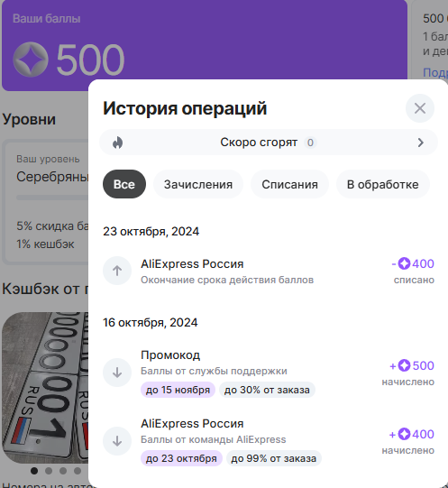This screenshot has height=488, width=448.
Task: Click the списано status label
Action: click(x=414, y=280)
